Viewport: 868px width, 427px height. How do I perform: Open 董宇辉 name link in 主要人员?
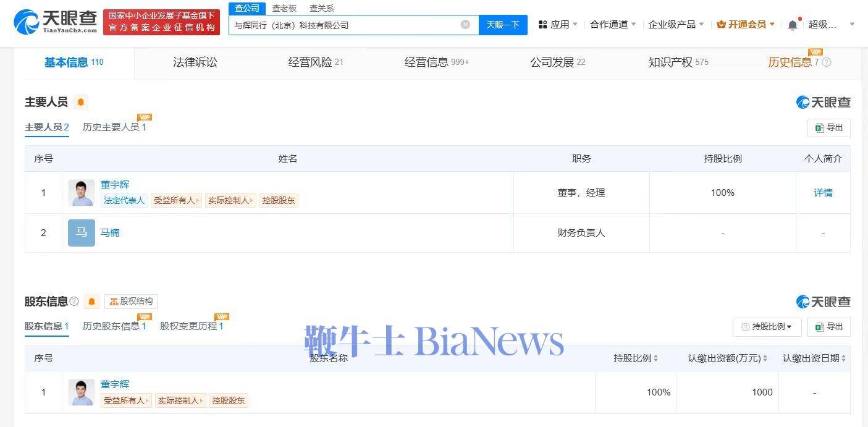click(115, 185)
